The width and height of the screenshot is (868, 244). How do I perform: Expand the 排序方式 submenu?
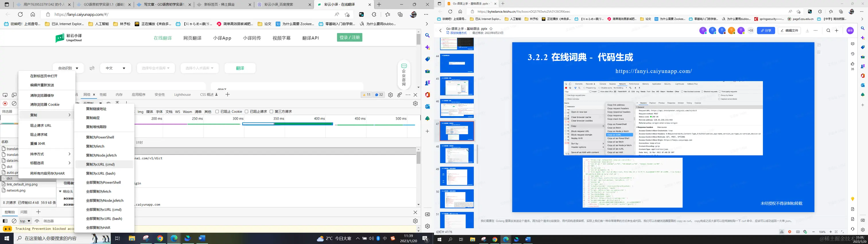pos(47,154)
